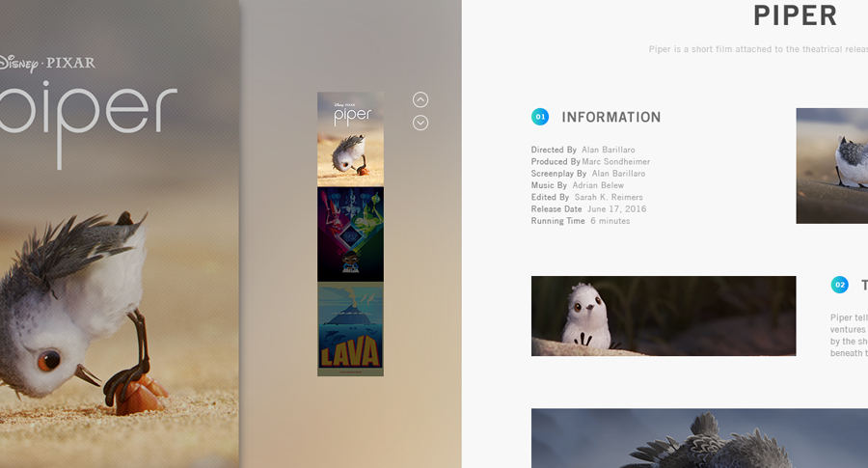Select the Sanjay's Super Team poster thumbnail

coord(350,234)
